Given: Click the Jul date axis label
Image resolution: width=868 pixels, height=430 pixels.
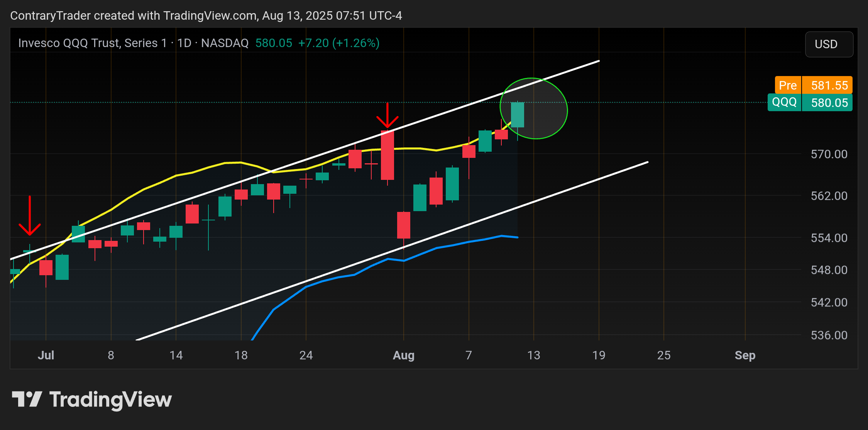Looking at the screenshot, I should coord(46,355).
